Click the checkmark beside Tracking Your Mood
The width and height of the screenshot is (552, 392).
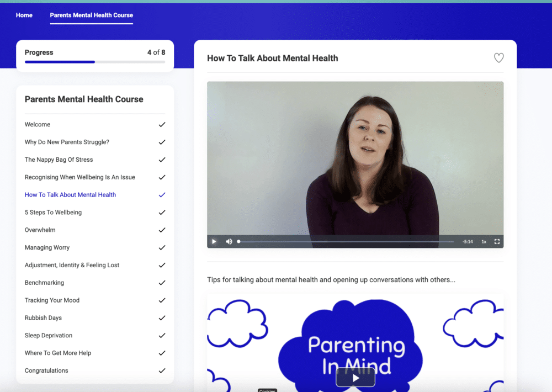[x=162, y=300]
